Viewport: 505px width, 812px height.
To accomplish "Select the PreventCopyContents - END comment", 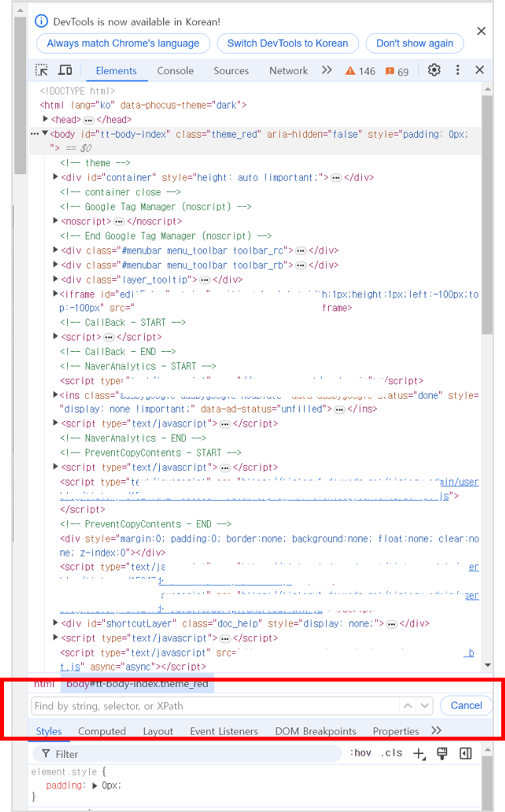I will (x=146, y=524).
